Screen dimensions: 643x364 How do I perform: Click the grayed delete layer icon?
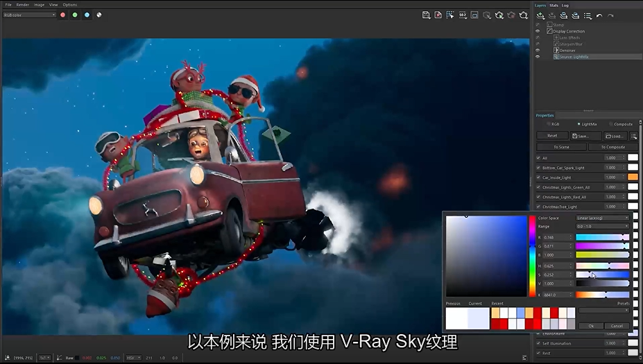552,15
